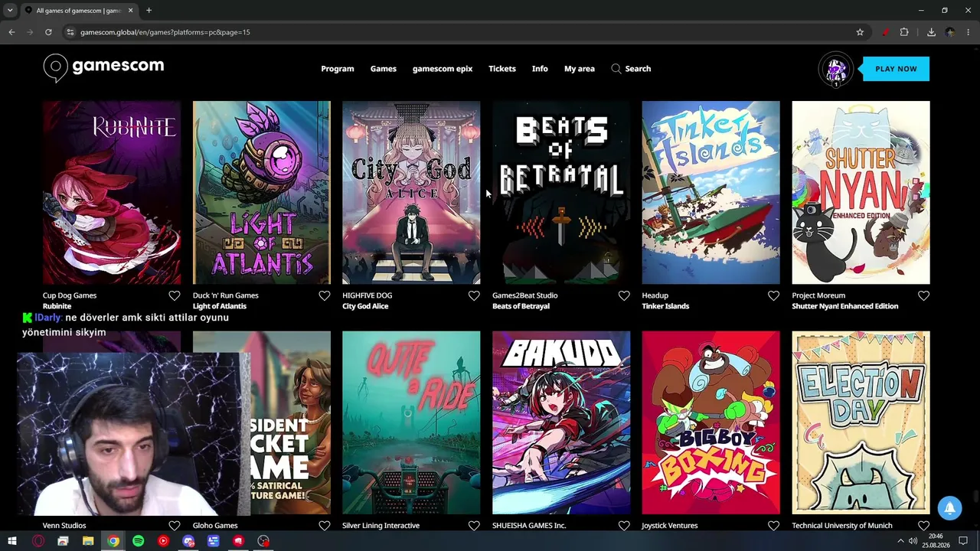This screenshot has width=980, height=551.
Task: Open the Rubinite game title link
Action: (57, 306)
